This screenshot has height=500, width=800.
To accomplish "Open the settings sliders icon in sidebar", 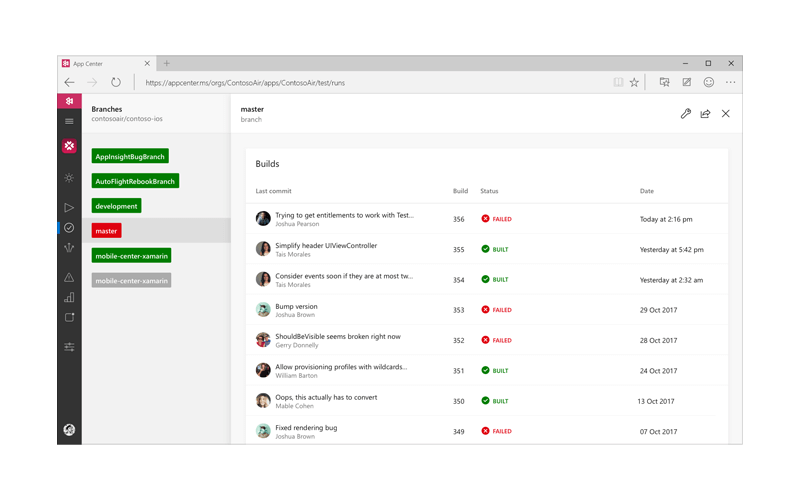I will pyautogui.click(x=69, y=348).
